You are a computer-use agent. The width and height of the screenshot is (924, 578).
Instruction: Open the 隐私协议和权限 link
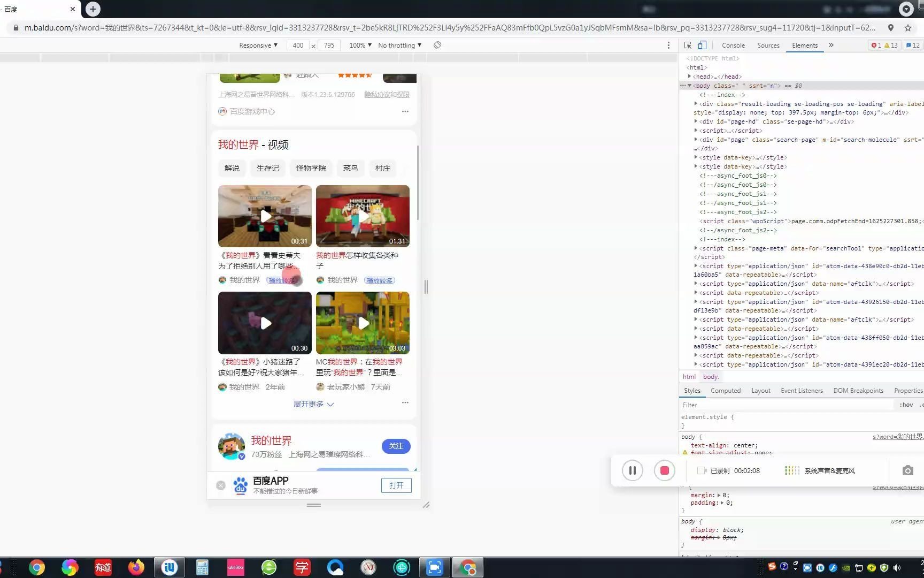click(387, 95)
